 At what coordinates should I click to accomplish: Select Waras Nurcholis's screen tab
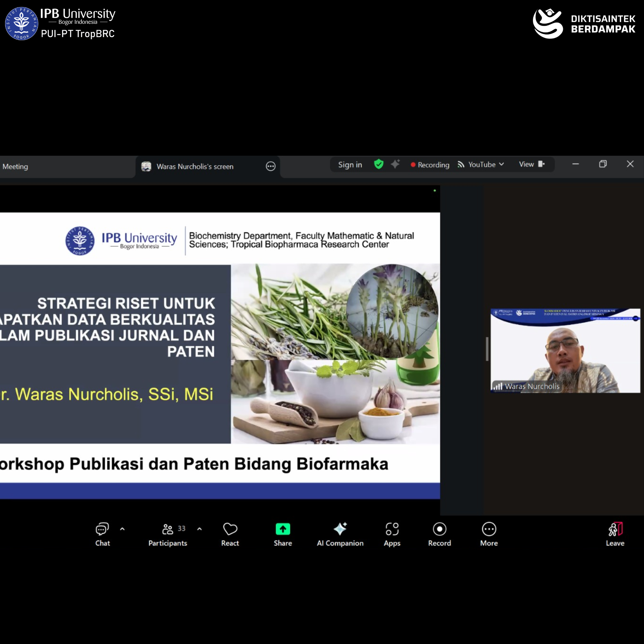[195, 167]
